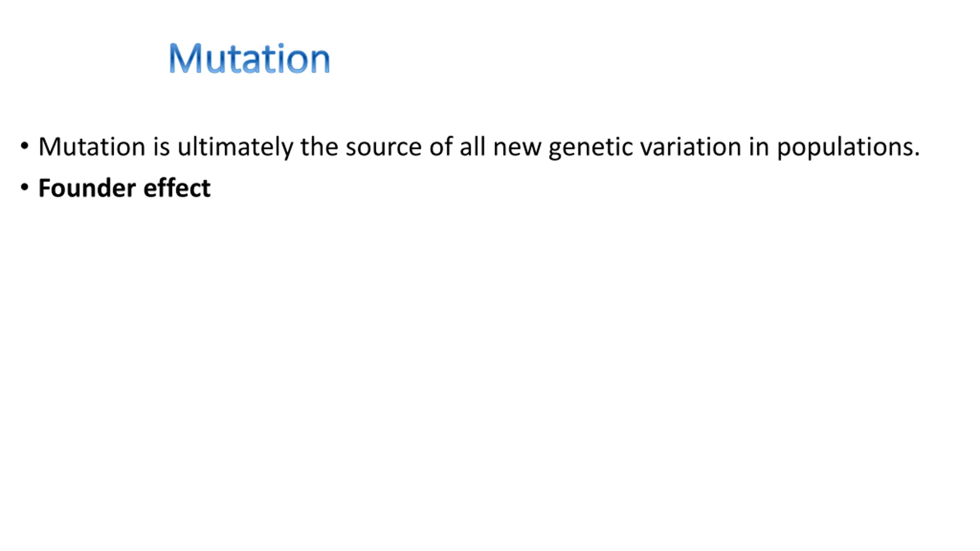Viewport: 980px width, 551px height.
Task: Click the word effect in second bullet
Action: [177, 188]
